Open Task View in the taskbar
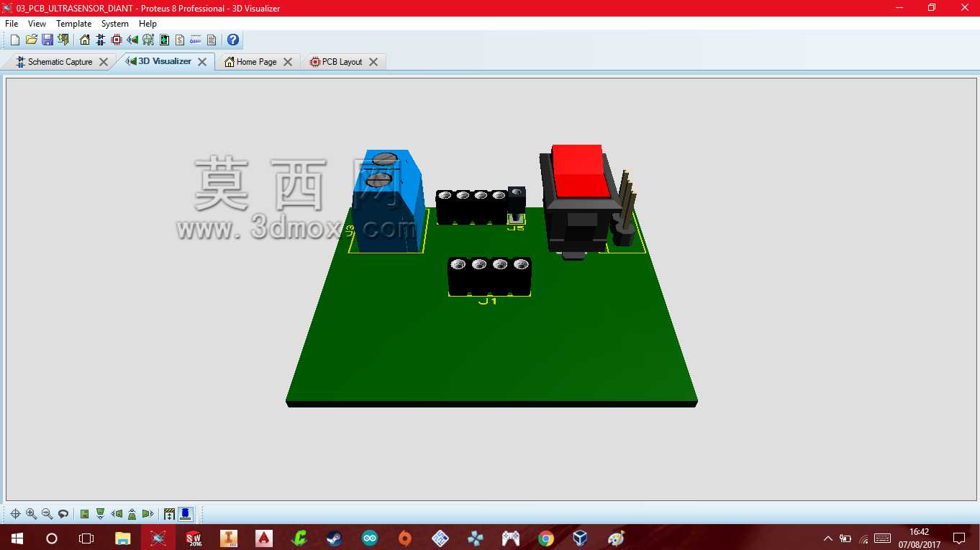The width and height of the screenshot is (980, 550). coord(86,538)
